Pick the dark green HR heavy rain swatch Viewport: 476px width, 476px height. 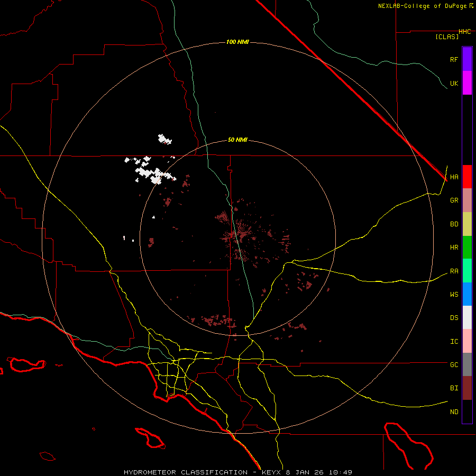coord(467,247)
